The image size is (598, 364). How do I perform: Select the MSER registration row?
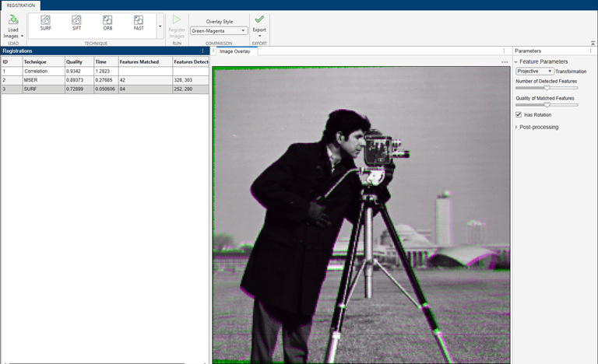pos(105,80)
